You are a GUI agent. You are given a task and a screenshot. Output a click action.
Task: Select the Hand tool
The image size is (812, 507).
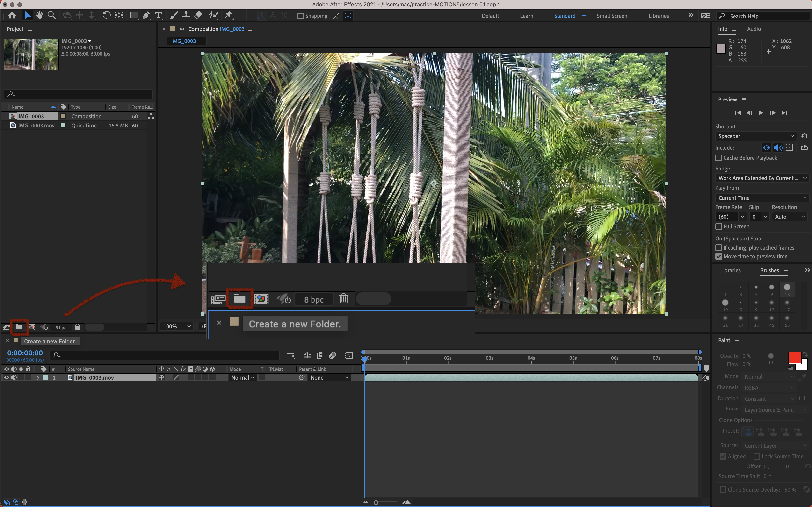pyautogui.click(x=40, y=15)
